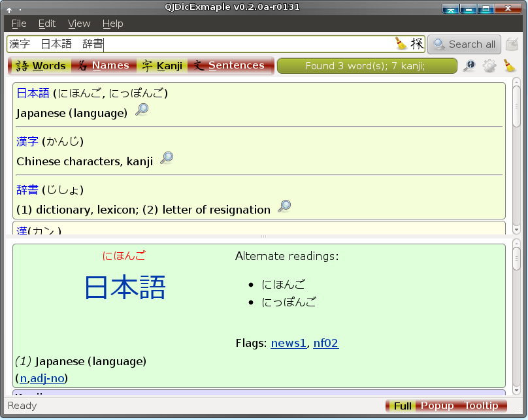Click the shade/roll-up window button
The height and width of the screenshot is (420, 528).
coord(450,8)
